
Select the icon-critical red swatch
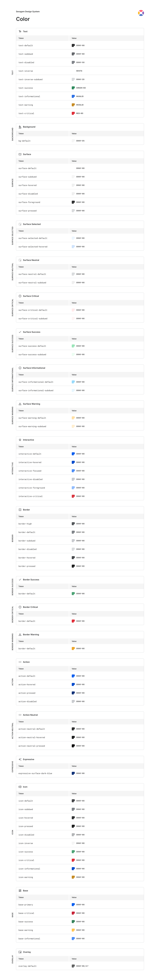pyautogui.click(x=73, y=860)
